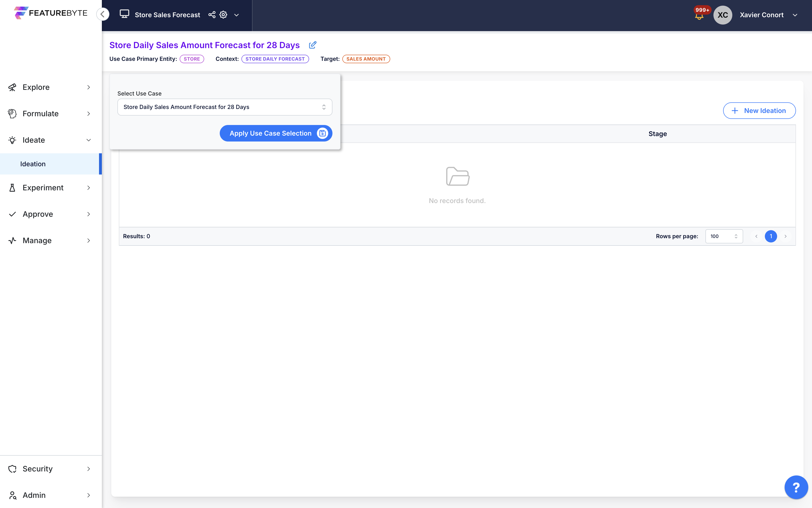
Task: Click Apply Use Case Selection button
Action: click(276, 133)
